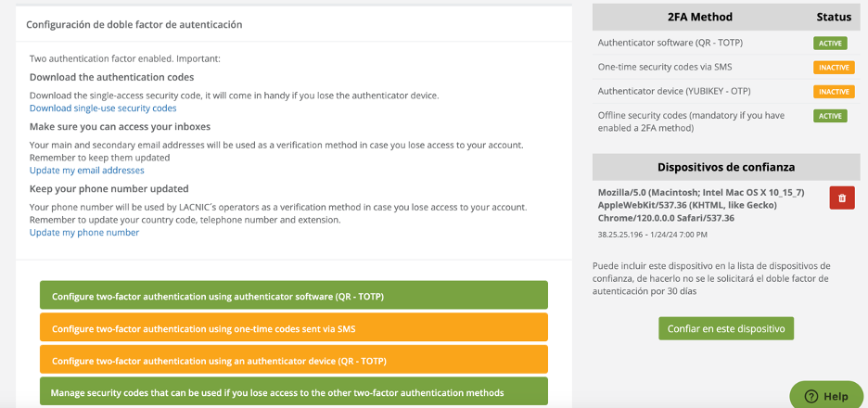The width and height of the screenshot is (868, 408).
Task: Click INACTIVE badge for YUBIKEY authenticator device
Action: pos(834,92)
